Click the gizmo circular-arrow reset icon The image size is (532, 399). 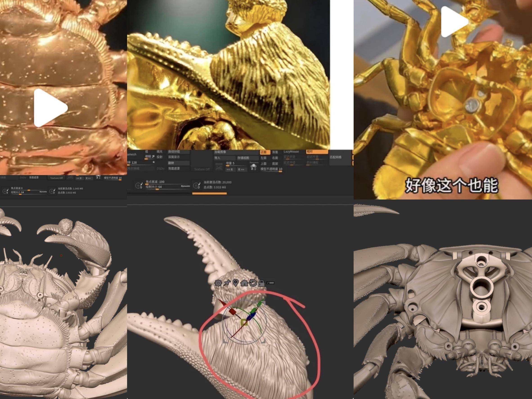tap(253, 283)
